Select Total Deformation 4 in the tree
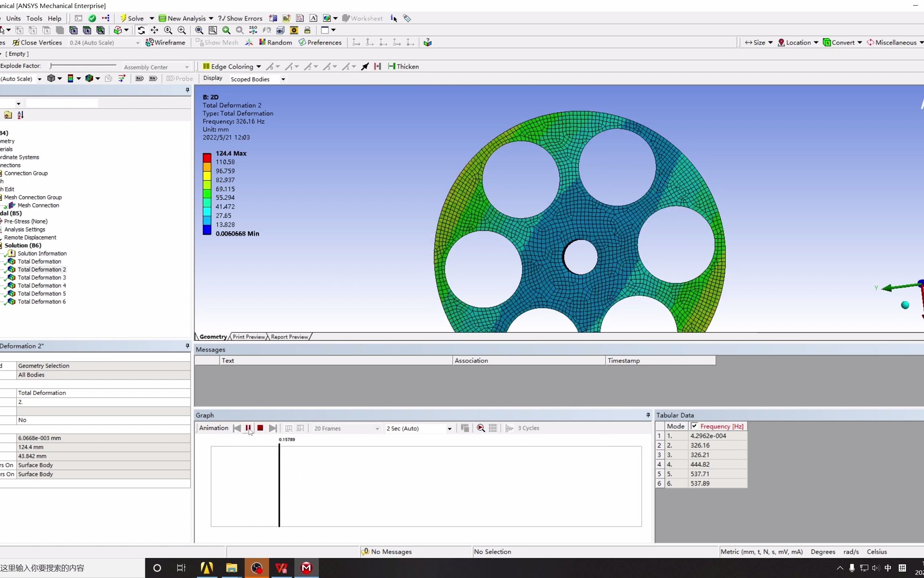 (42, 285)
